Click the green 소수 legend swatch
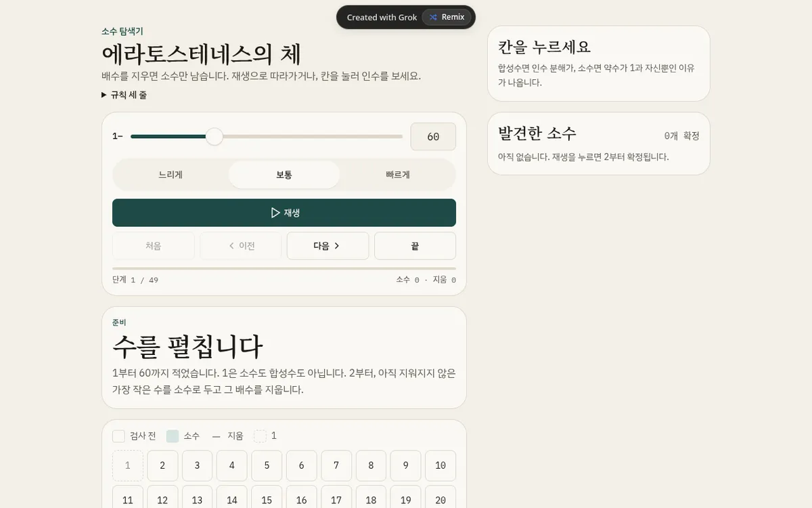The image size is (812, 508). click(x=173, y=436)
